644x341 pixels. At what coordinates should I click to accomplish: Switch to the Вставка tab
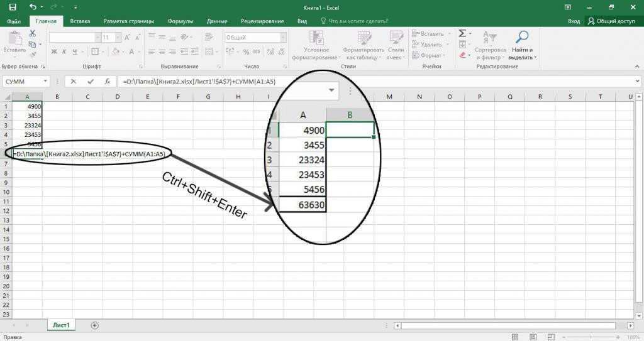tap(80, 21)
